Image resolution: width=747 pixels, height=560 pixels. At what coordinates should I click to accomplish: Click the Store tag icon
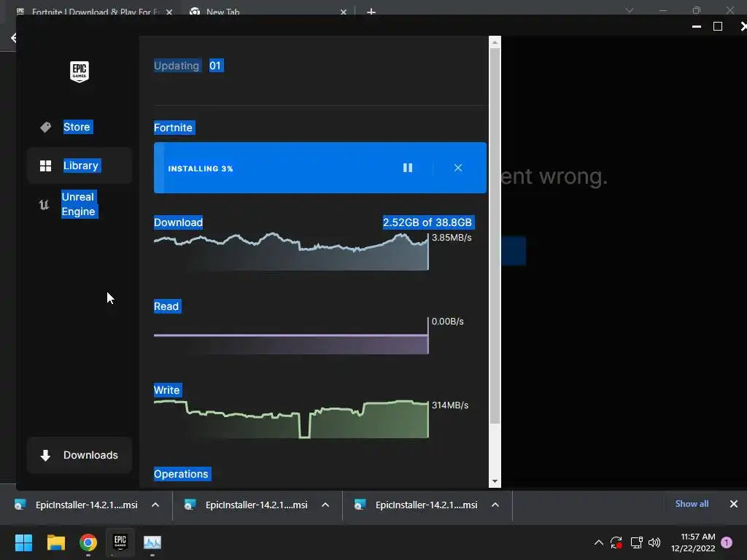coord(45,127)
